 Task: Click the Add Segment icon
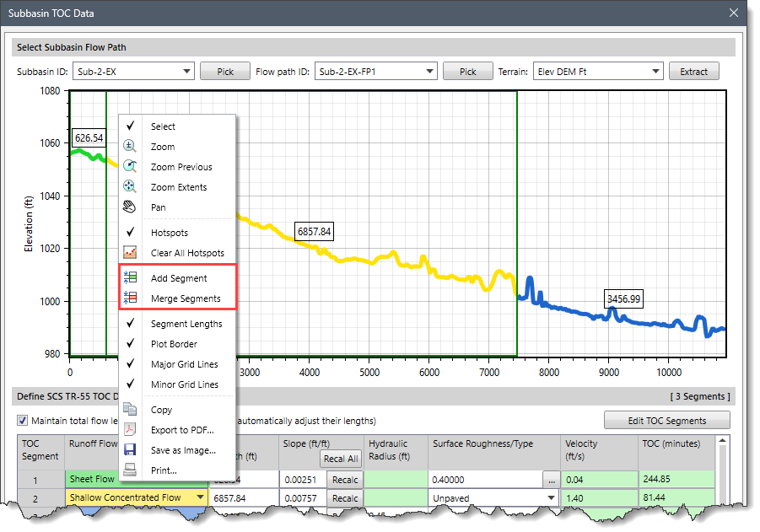[x=130, y=278]
